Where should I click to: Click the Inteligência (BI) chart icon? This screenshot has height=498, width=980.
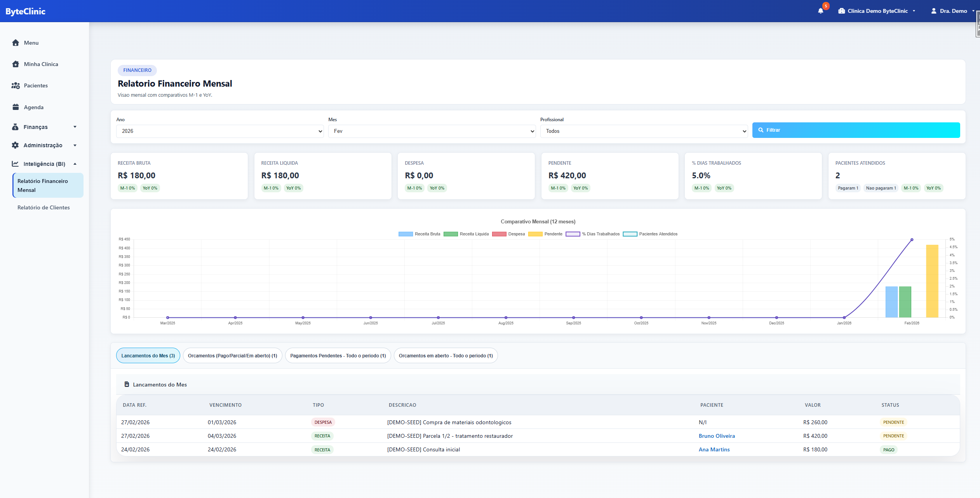[16, 164]
